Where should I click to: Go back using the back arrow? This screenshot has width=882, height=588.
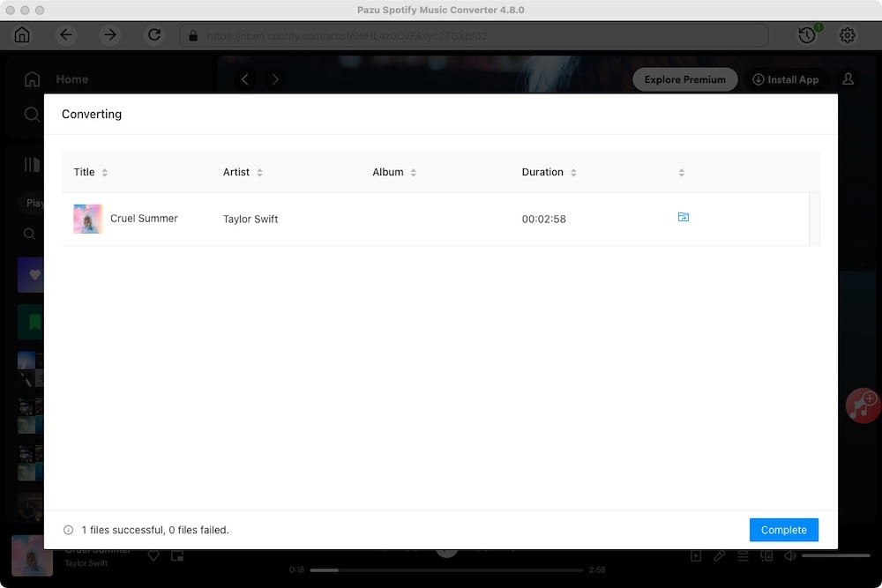(66, 35)
